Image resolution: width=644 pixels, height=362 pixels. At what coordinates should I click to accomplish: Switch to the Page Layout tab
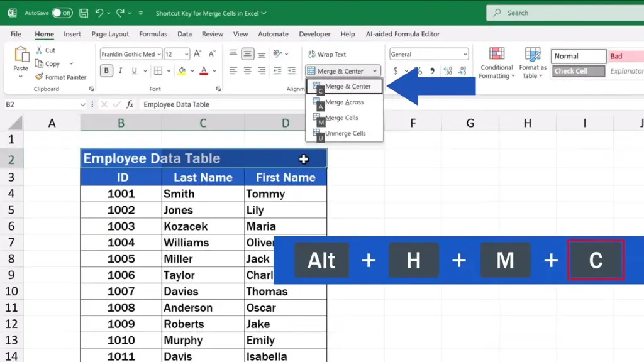[110, 34]
